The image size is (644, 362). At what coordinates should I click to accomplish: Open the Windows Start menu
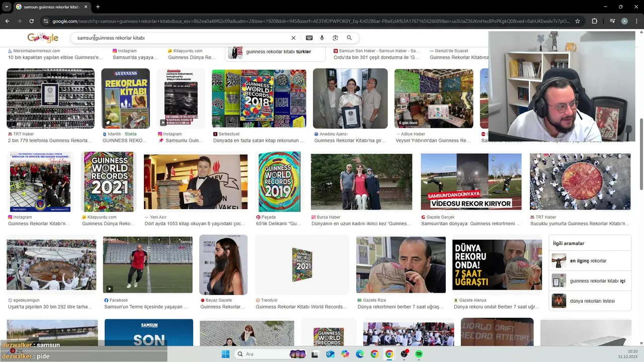(225, 354)
